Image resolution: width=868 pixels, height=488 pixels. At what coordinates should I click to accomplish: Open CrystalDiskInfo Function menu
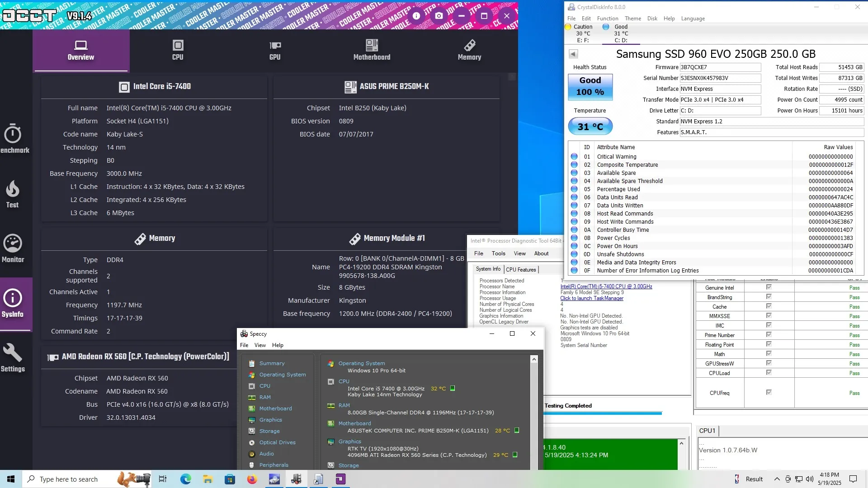(607, 19)
